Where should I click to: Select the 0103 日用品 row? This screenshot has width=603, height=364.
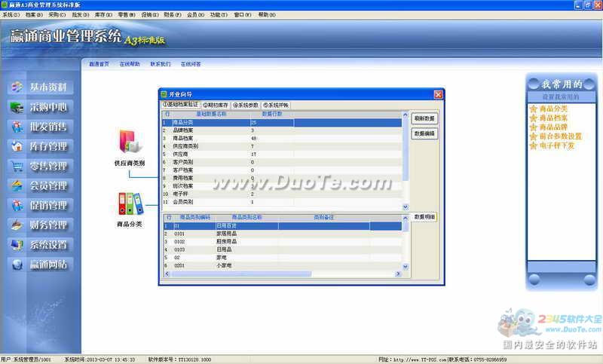coord(283,250)
